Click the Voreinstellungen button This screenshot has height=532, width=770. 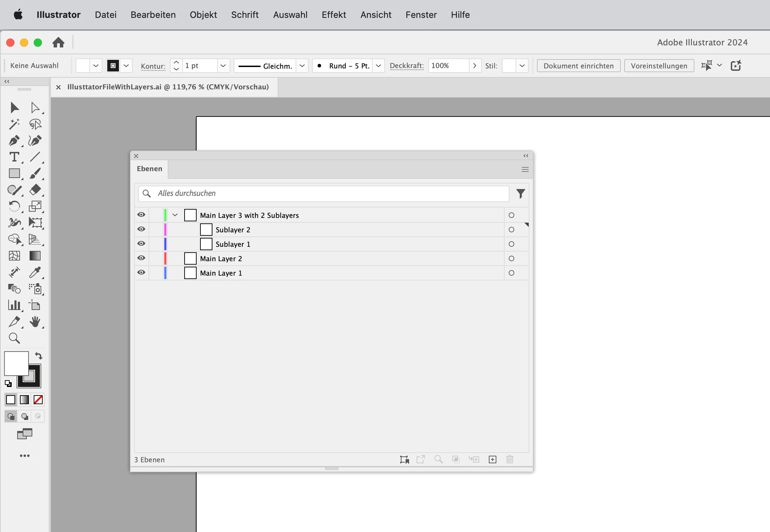click(x=659, y=66)
